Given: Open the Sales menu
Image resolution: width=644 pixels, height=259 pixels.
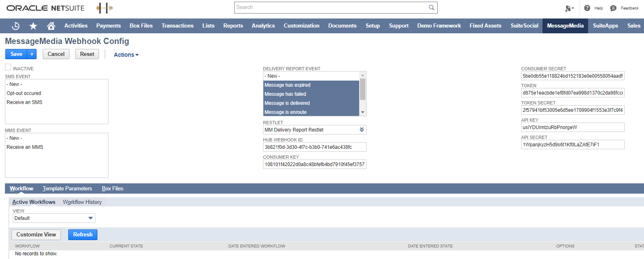Looking at the screenshot, I should click(x=634, y=26).
